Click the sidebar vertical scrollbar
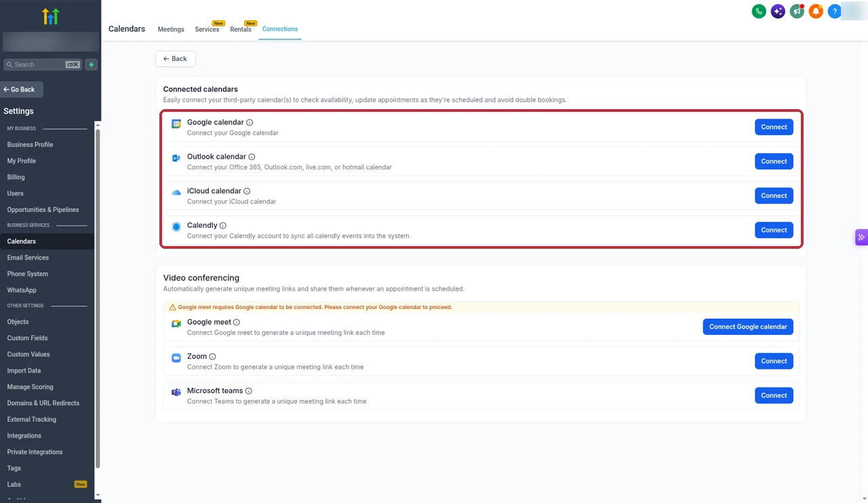Screen dimensions: 868x503 pos(98,298)
